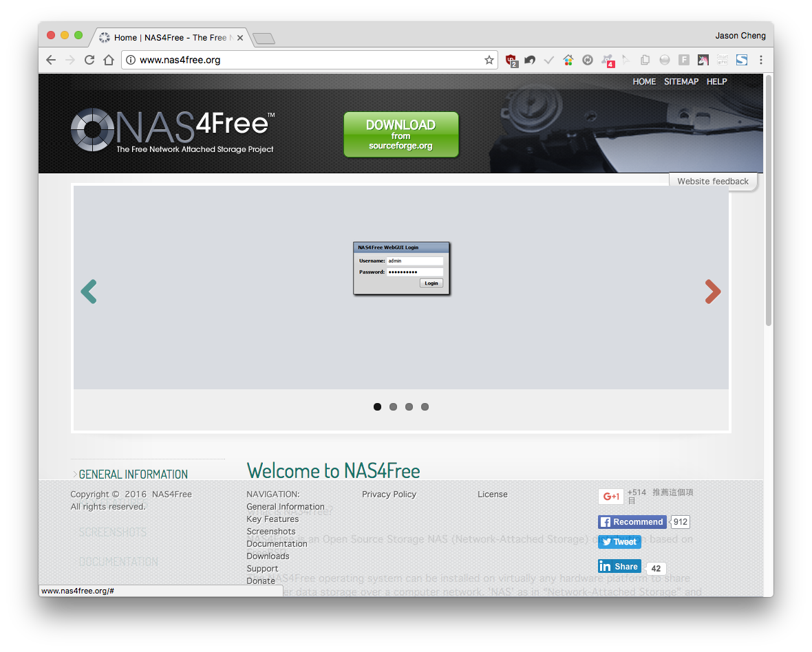Go to HOME in top navigation

coord(644,82)
